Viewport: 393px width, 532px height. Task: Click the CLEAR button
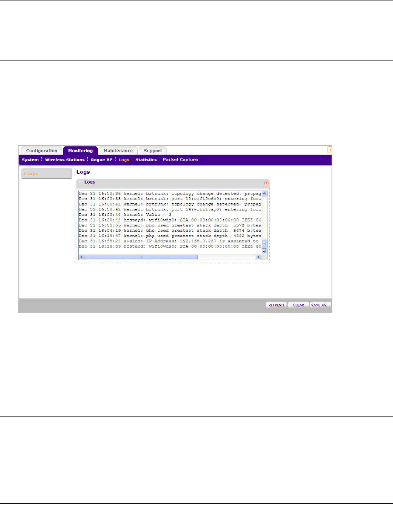pos(298,305)
